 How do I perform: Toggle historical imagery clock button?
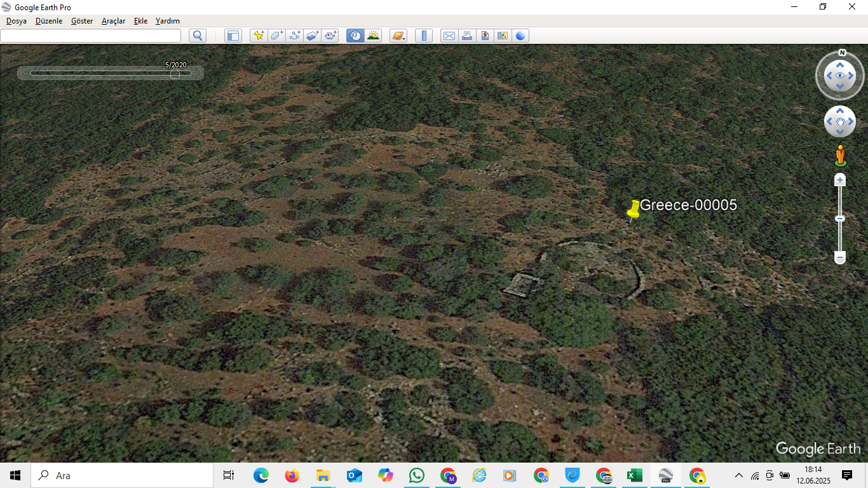[355, 36]
